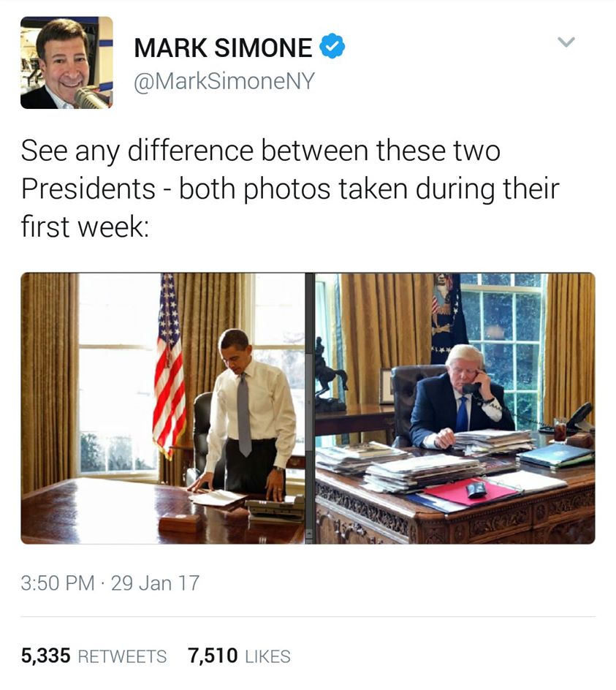The width and height of the screenshot is (616, 690).
Task: Select the tweet text about two Presidents
Action: click(x=289, y=189)
